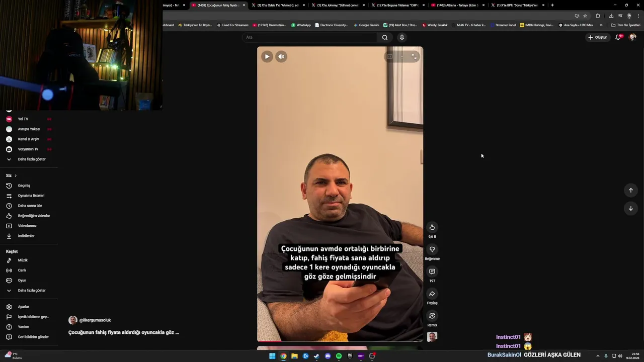Open Müzik under Keşfet
Screen dimensions: 644x362
(29, 260)
